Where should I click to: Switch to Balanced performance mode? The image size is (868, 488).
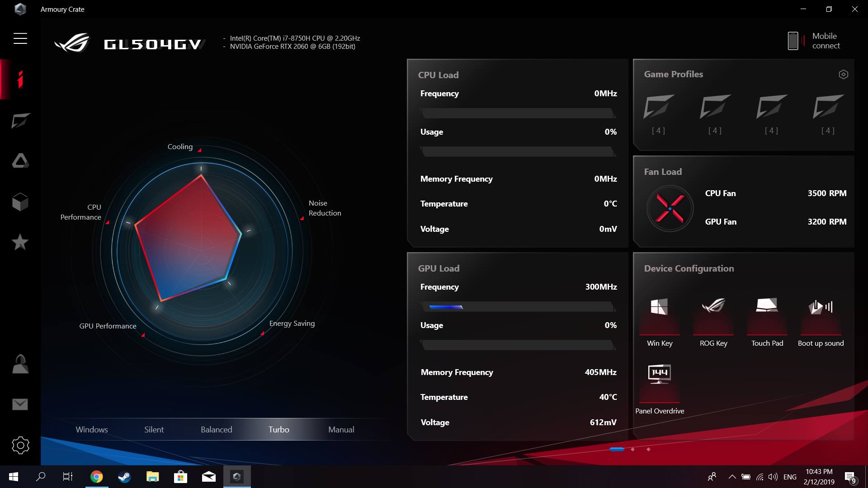coord(217,430)
